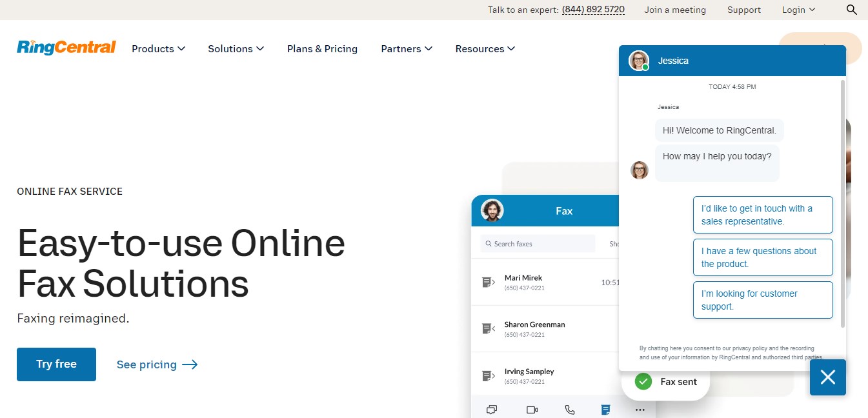Click the search magnifier icon in top bar
Viewport: 868px width, 418px height.
click(x=852, y=10)
